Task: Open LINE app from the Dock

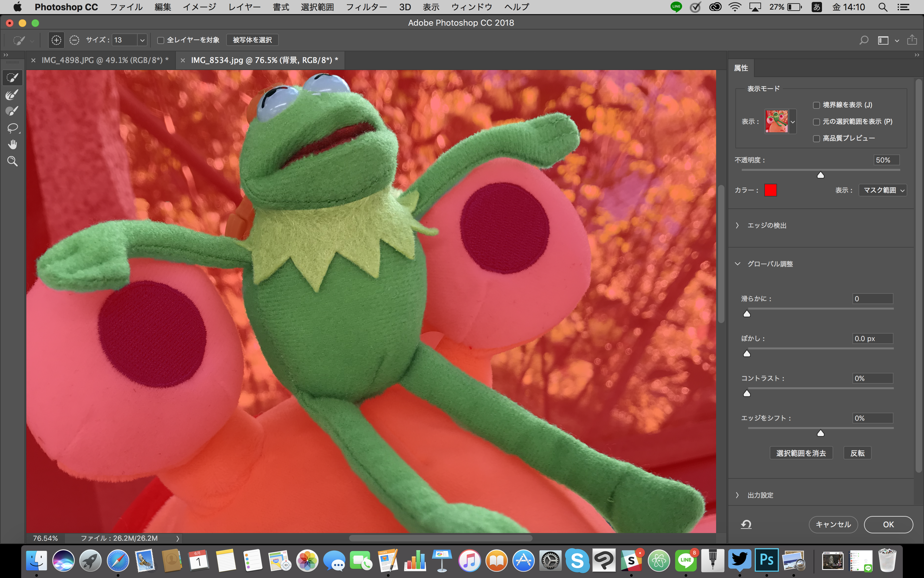Action: click(686, 560)
